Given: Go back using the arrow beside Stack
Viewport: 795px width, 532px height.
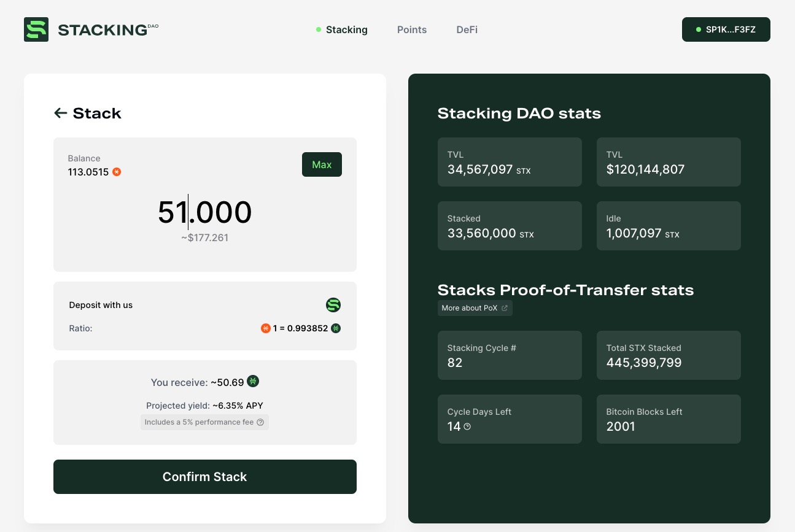Looking at the screenshot, I should (60, 113).
